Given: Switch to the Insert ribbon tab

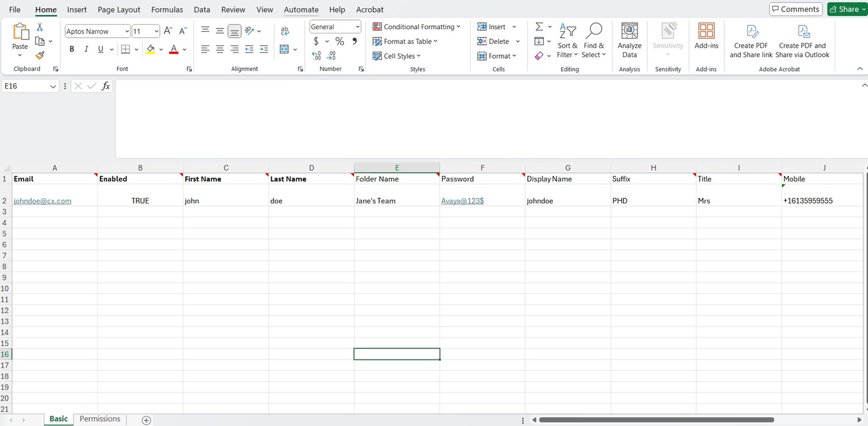Looking at the screenshot, I should (77, 10).
